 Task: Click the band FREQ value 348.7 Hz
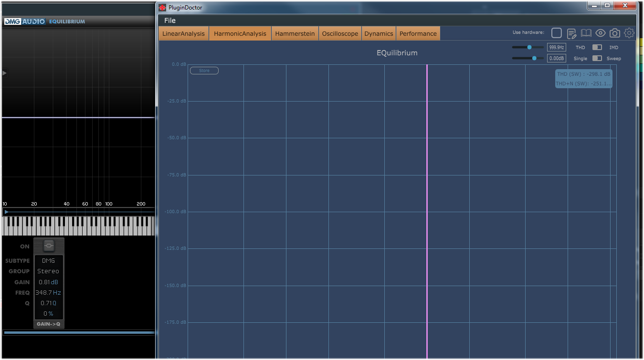tap(48, 293)
